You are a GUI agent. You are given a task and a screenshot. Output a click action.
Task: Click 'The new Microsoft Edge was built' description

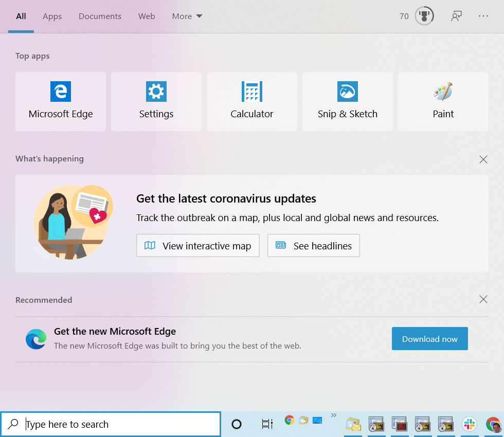point(177,345)
